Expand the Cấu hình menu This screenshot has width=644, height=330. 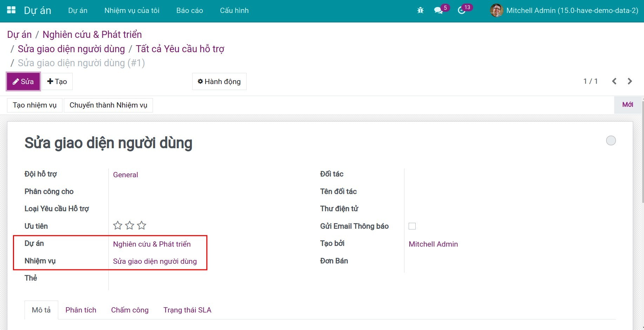(234, 11)
